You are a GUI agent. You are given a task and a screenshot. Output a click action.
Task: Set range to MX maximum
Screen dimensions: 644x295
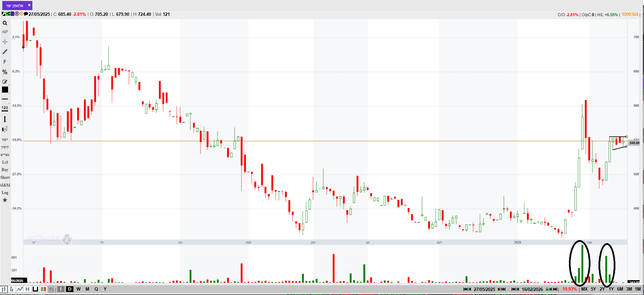pyautogui.click(x=584, y=289)
